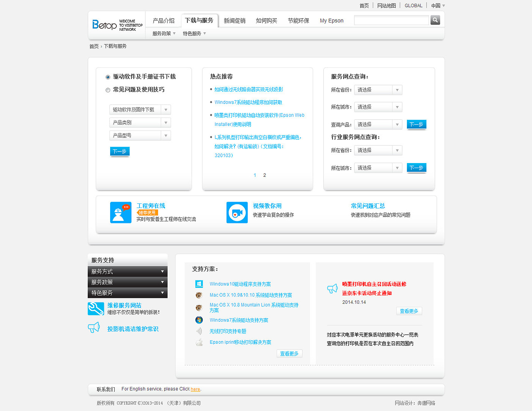The width and height of the screenshot is (532, 411).
Task: Open the 特色服务 menu in navigation bar
Action: (192, 33)
